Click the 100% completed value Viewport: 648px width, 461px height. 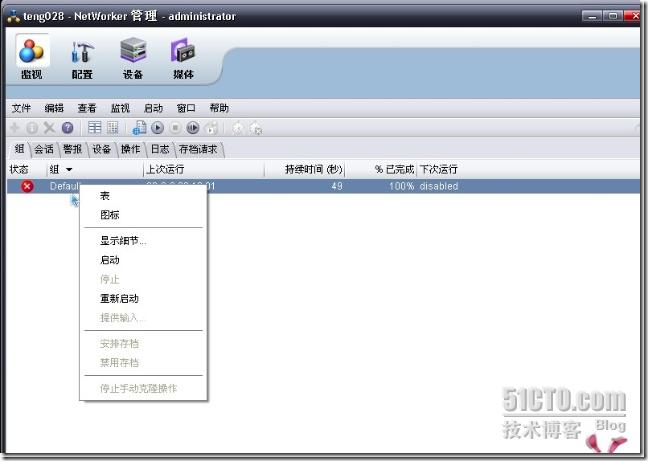(401, 186)
